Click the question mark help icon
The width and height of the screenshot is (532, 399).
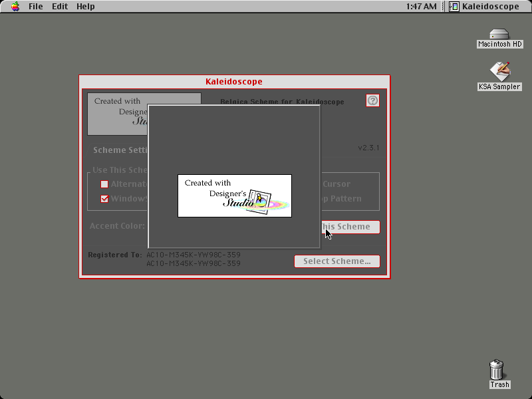pos(372,100)
